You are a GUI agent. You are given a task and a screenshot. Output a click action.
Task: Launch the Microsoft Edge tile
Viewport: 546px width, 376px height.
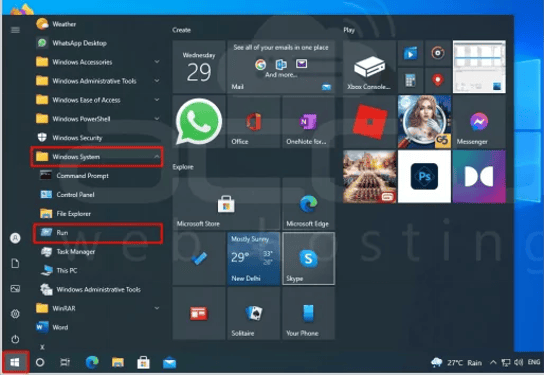[x=309, y=204]
